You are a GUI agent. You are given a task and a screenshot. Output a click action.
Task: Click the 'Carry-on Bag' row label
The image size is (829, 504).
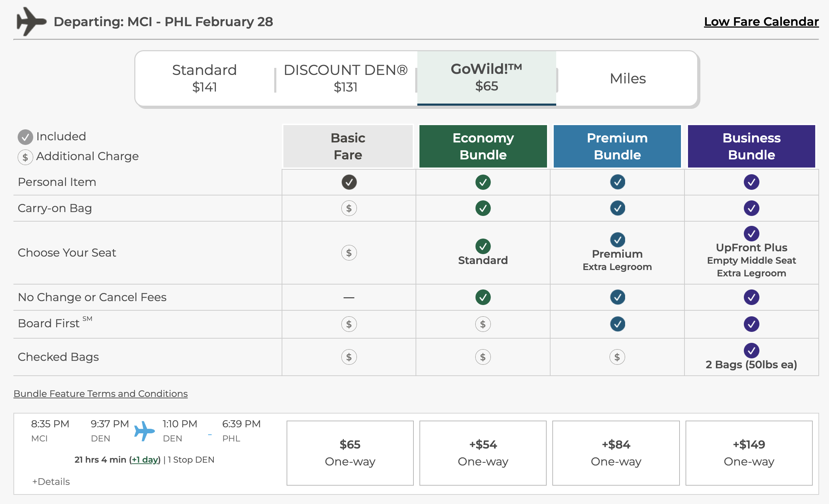(x=55, y=209)
